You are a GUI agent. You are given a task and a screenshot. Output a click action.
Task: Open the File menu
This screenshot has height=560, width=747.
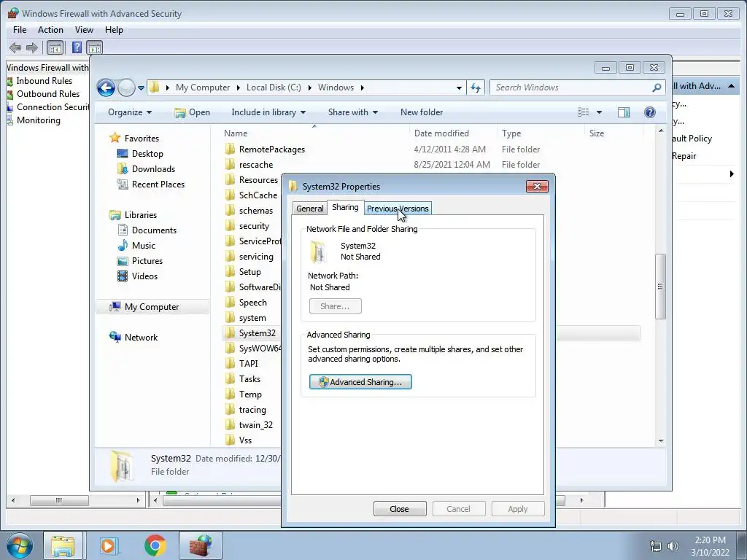[20, 29]
